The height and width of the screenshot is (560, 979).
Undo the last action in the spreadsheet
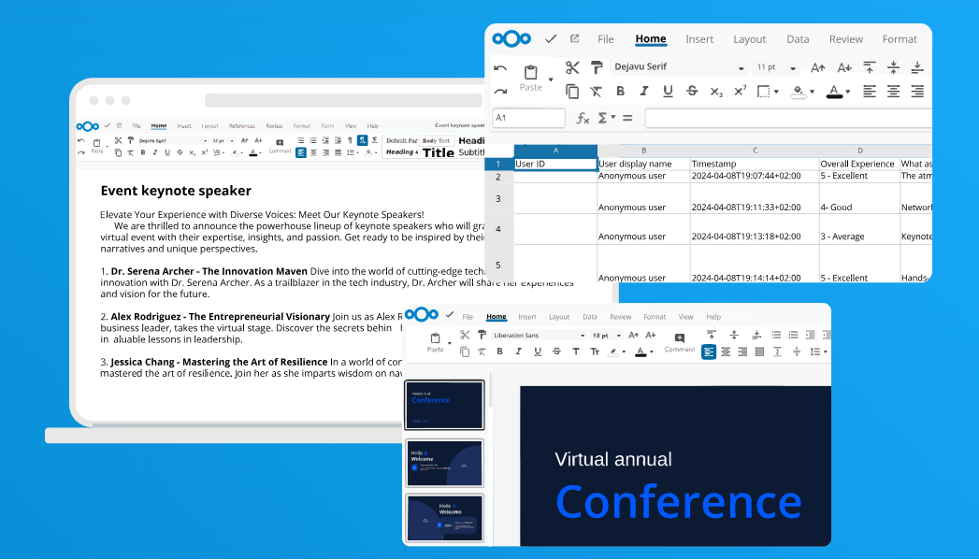pyautogui.click(x=500, y=67)
